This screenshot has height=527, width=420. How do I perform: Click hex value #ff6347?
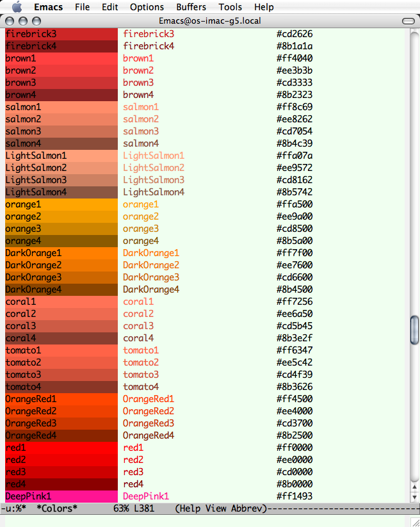295,350
